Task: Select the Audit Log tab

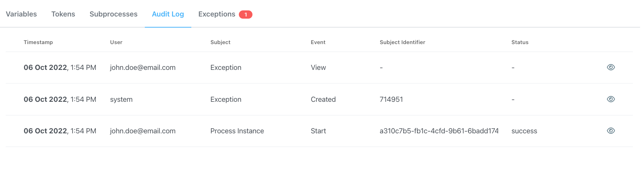Action: [168, 14]
